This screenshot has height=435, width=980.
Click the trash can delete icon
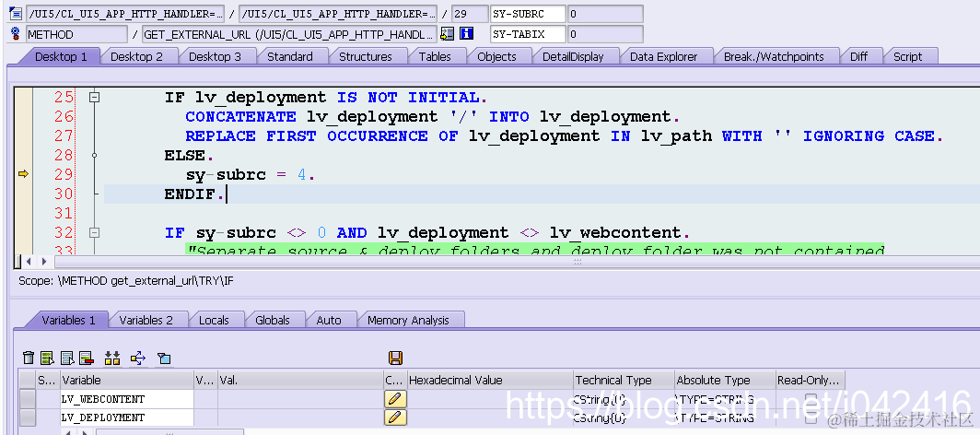[x=29, y=358]
